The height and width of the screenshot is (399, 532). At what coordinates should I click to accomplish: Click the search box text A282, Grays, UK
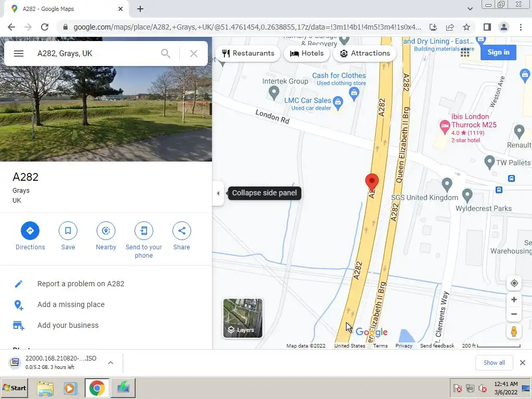(65, 54)
